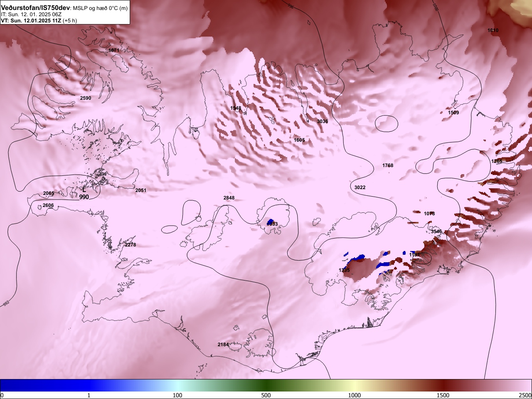Click the 'IT: Sun. 12. 01. 2025 06Z' line

click(31, 14)
